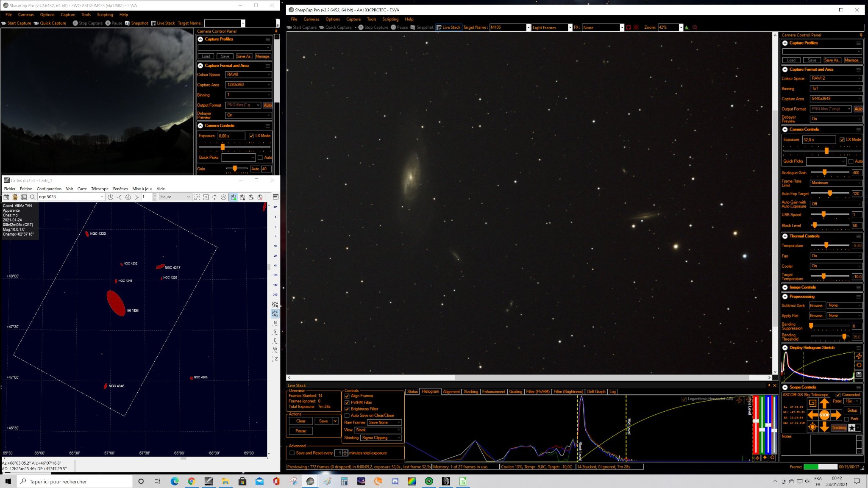Click the crosshair target scope icon
868x488 pixels.
pyautogui.click(x=812, y=427)
